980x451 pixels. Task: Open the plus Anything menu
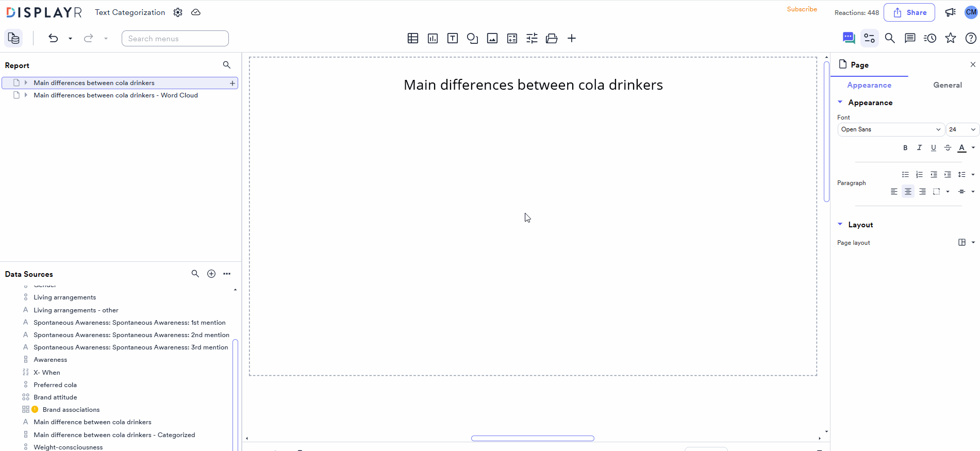point(572,38)
